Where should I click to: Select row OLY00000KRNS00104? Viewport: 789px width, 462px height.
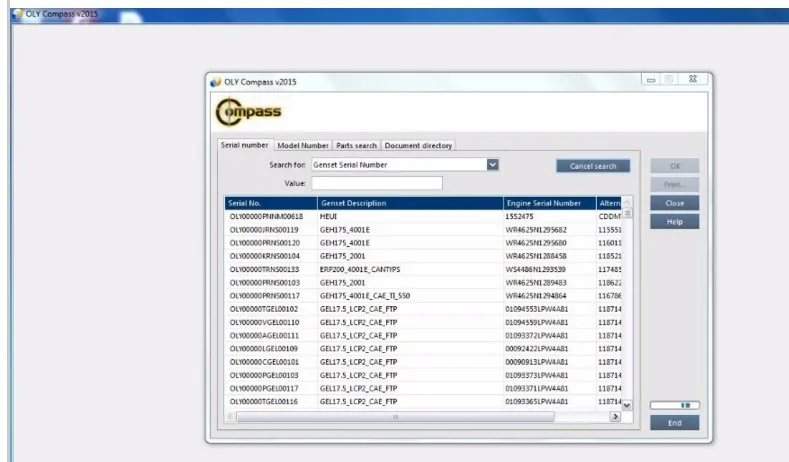click(423, 256)
